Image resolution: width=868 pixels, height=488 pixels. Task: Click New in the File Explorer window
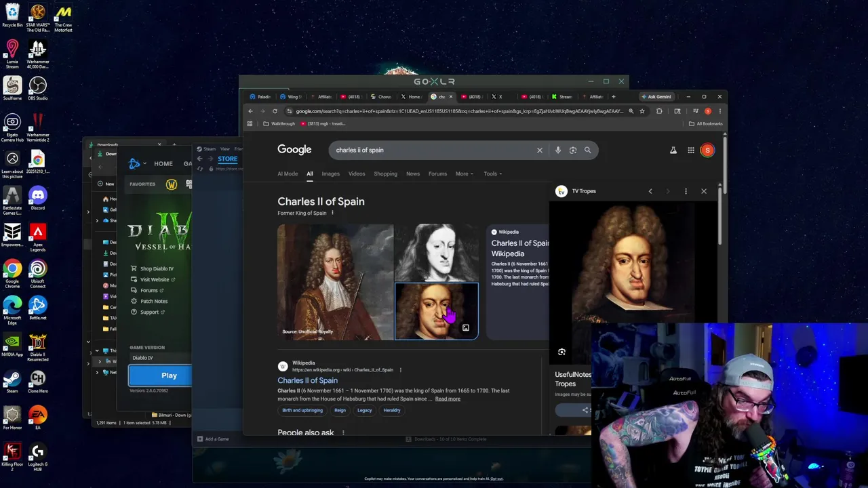pos(105,184)
